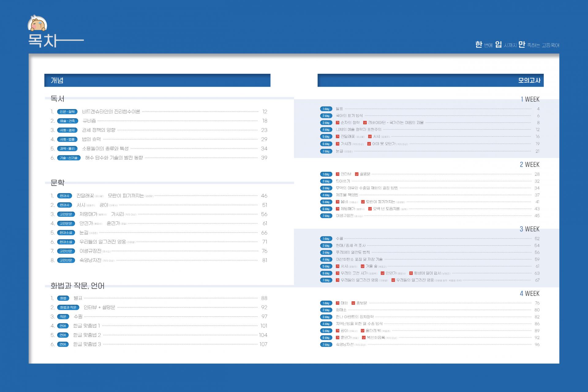Click the 3 WEEK heading
The image size is (588, 392).
coord(529,229)
